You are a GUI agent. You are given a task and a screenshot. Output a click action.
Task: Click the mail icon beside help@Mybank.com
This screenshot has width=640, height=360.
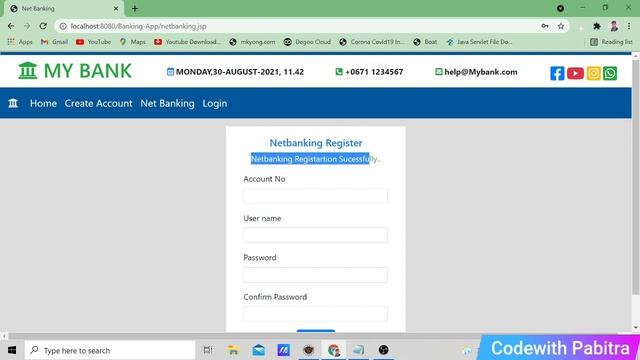(x=438, y=72)
